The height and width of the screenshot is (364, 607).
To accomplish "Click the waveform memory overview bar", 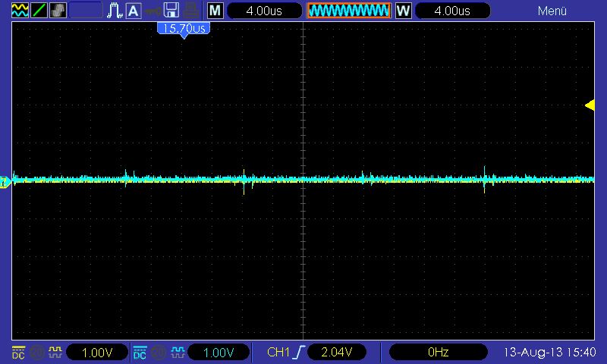I will pos(348,11).
